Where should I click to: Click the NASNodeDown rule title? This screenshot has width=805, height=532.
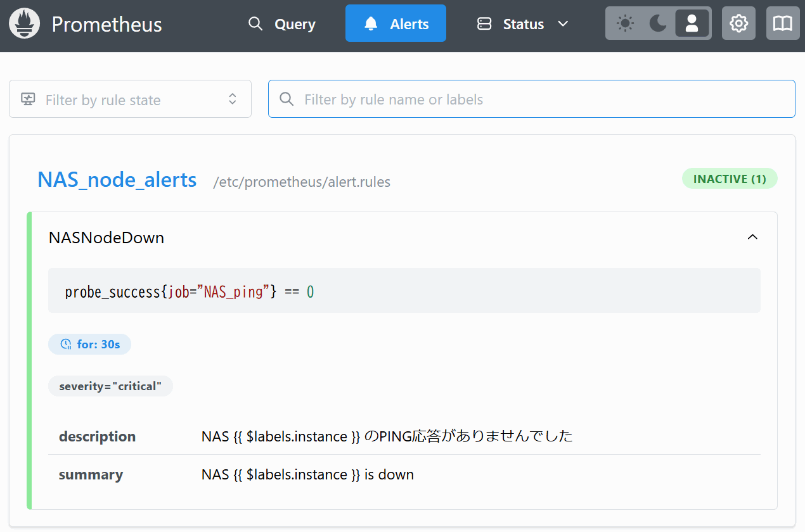(x=106, y=237)
